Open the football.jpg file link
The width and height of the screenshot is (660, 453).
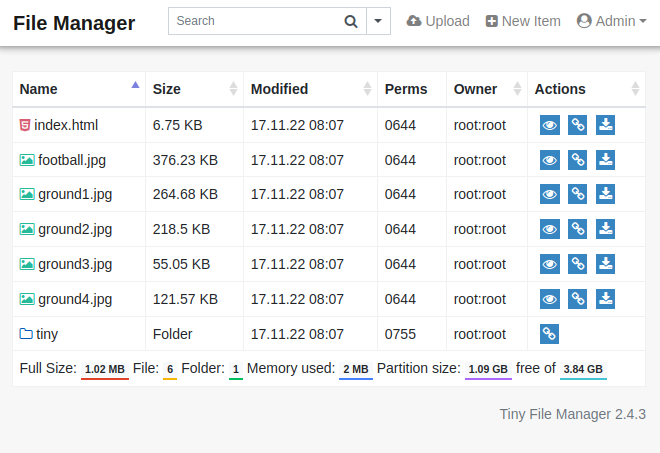(x=72, y=160)
